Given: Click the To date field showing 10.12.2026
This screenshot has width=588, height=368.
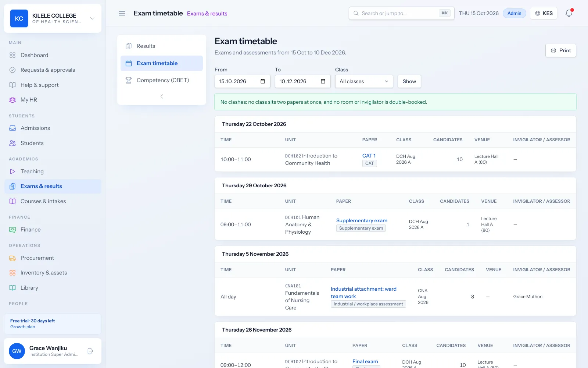Looking at the screenshot, I should pos(303,81).
